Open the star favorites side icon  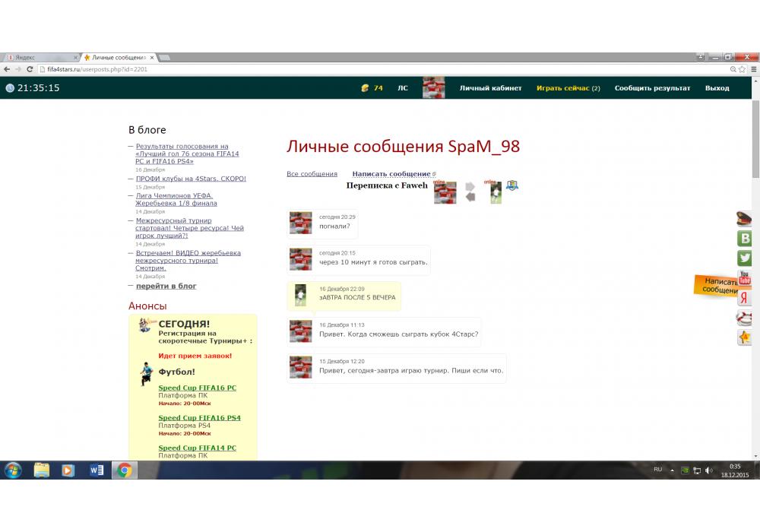(x=745, y=337)
